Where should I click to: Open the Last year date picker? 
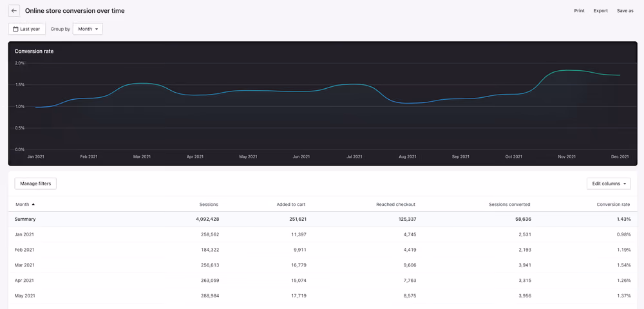coord(26,29)
